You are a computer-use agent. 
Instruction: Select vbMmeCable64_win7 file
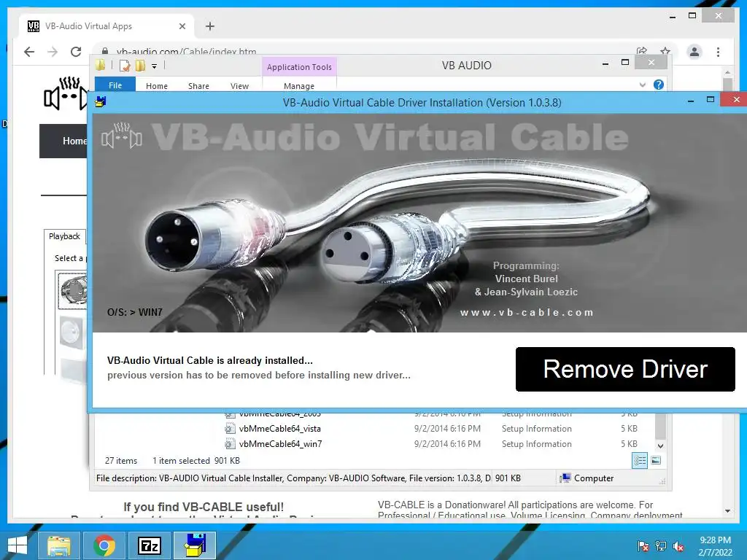tap(280, 444)
